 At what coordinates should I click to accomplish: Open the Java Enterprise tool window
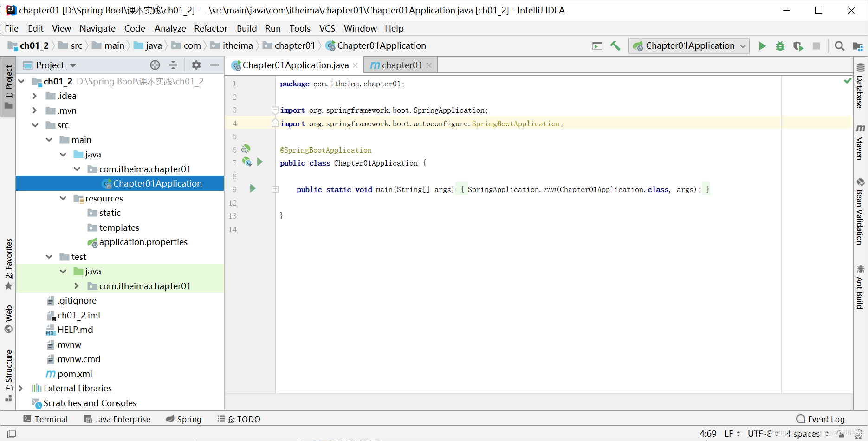(x=117, y=419)
